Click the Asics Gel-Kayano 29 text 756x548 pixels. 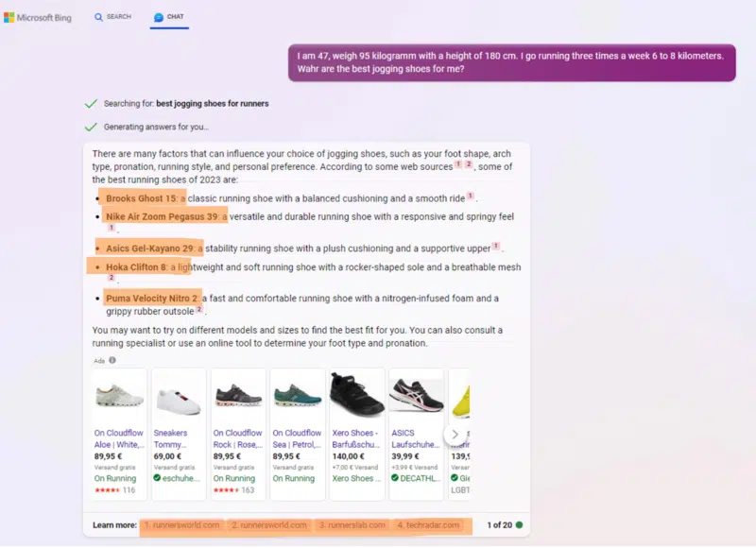150,248
